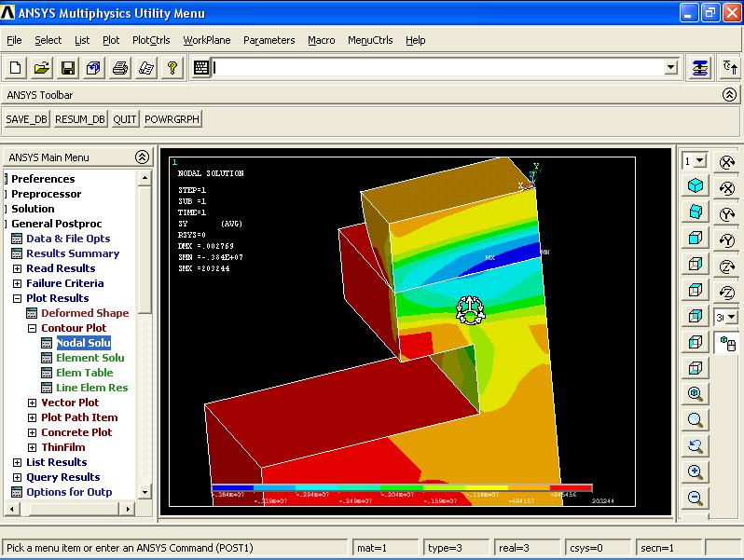Select the Bottom view cube icon

[x=696, y=368]
